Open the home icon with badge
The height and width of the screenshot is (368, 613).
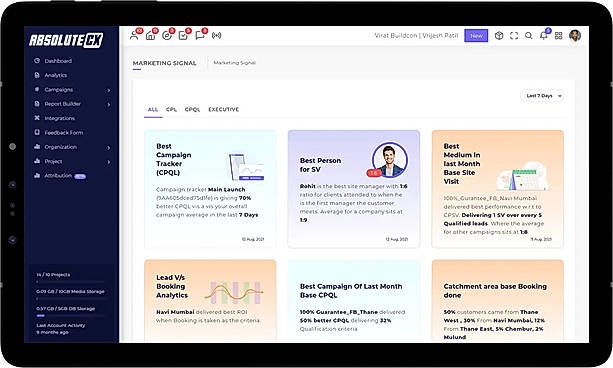pyautogui.click(x=151, y=35)
